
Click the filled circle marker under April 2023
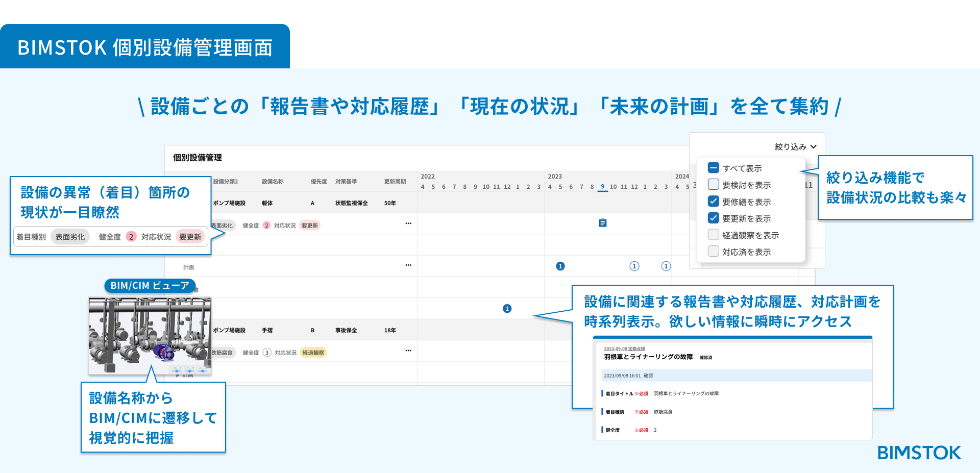click(560, 266)
